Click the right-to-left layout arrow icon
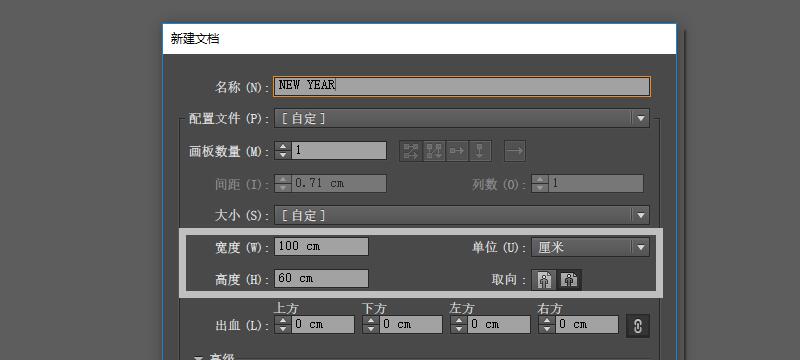The width and height of the screenshot is (800, 360). (x=515, y=151)
